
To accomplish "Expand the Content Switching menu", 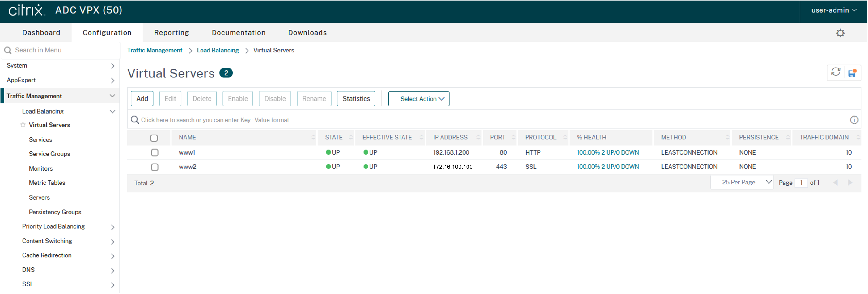I will click(x=112, y=242).
